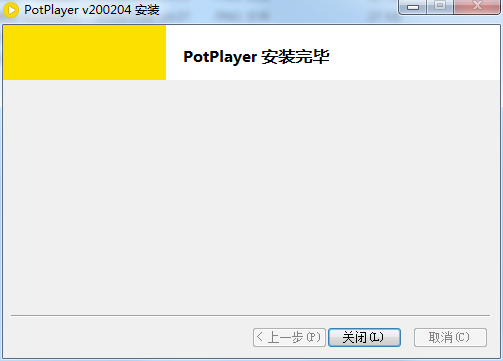Click the disabled maximize button in title bar
The height and width of the screenshot is (361, 503).
[440, 7]
